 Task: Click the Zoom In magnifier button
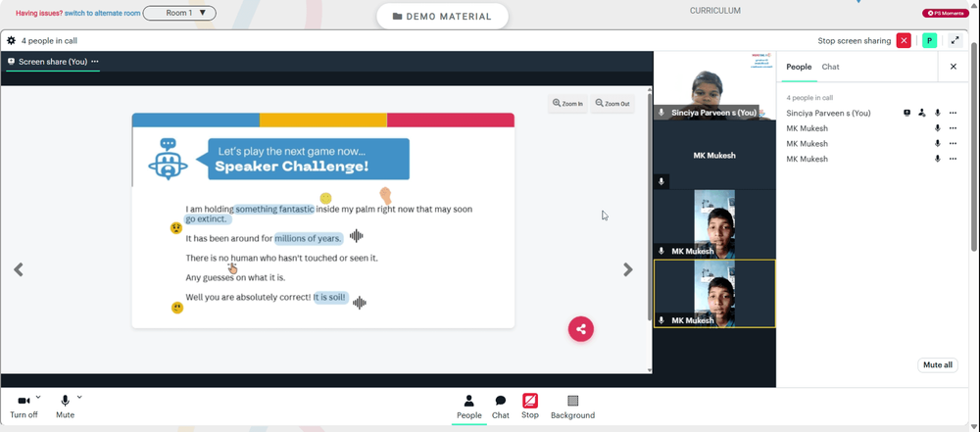click(567, 104)
